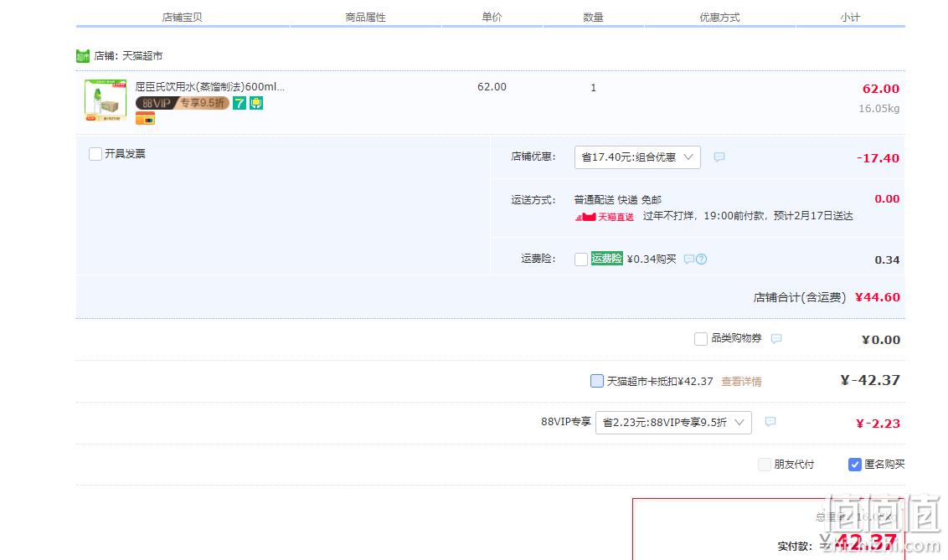Screen dimensions: 948x560
Task: Click the green 运费险 label
Action: [x=606, y=259]
